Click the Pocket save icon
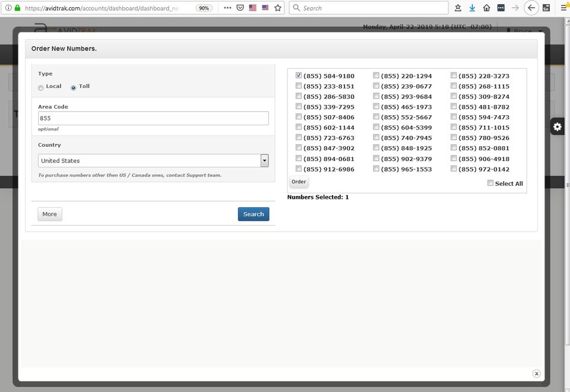Viewport: 570px width, 392px height. click(x=240, y=8)
